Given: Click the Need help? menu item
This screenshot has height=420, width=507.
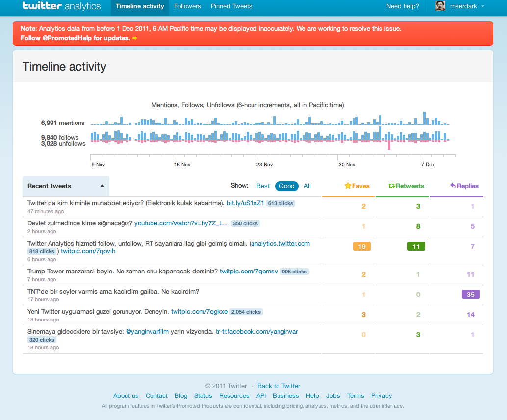Looking at the screenshot, I should 403,6.
